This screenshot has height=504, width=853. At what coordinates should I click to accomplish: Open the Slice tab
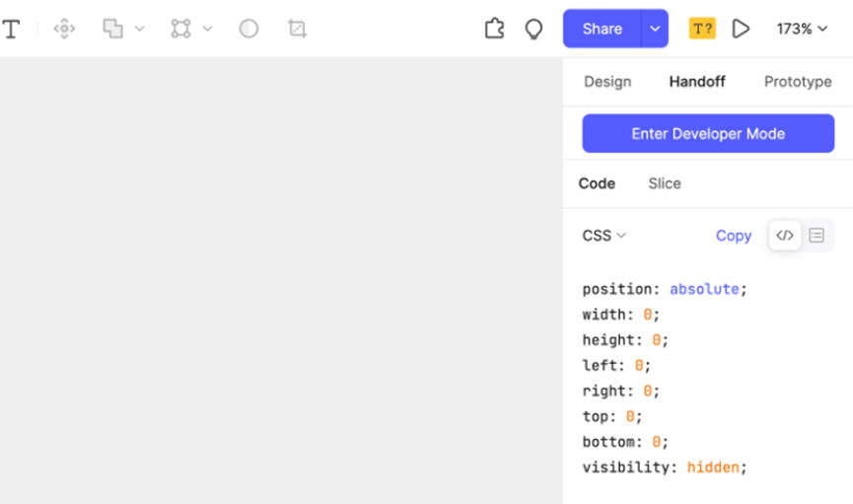664,183
